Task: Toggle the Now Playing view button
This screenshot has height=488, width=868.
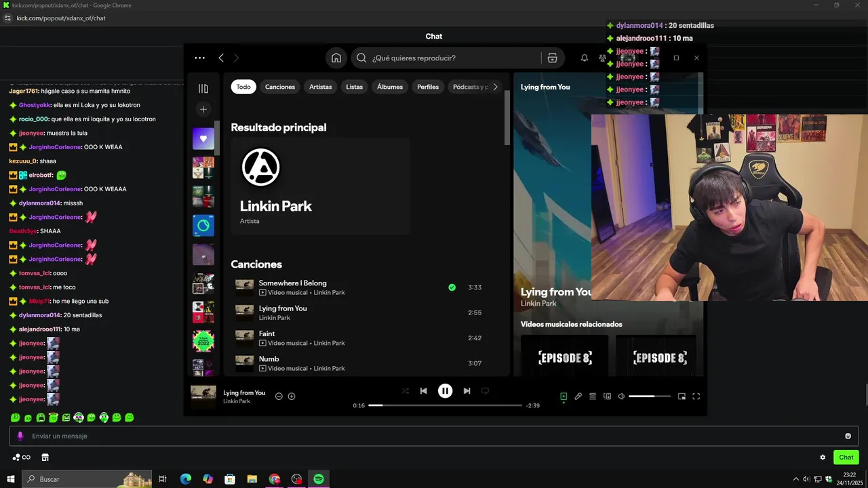Action: coord(563,396)
